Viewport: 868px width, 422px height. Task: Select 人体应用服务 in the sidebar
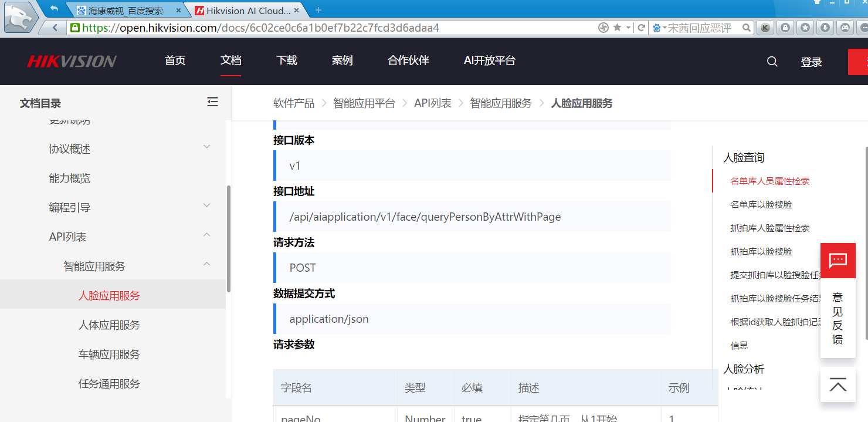tap(109, 325)
